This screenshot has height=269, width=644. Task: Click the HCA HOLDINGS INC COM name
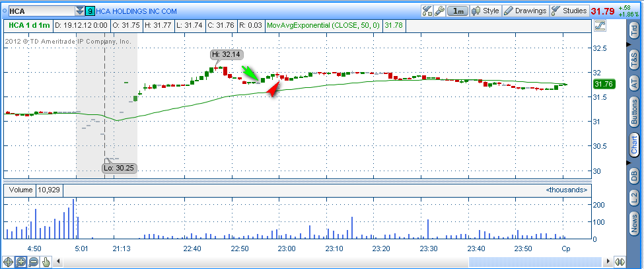pyautogui.click(x=136, y=11)
